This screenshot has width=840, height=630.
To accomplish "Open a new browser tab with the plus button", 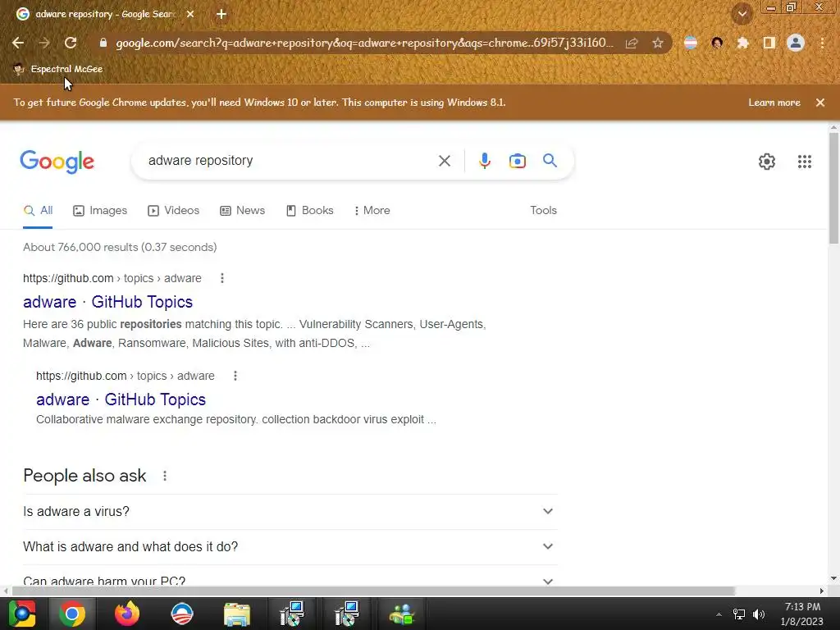I will coord(221,14).
